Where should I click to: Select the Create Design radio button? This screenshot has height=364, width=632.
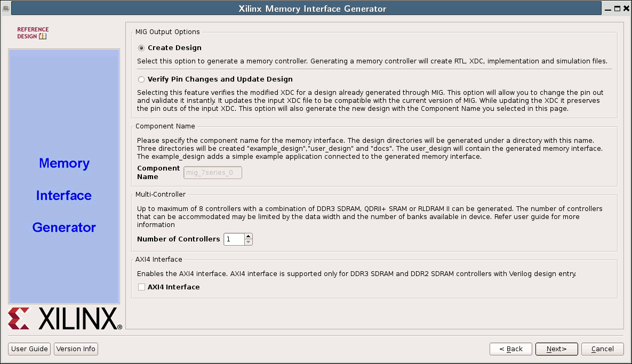[x=141, y=48]
